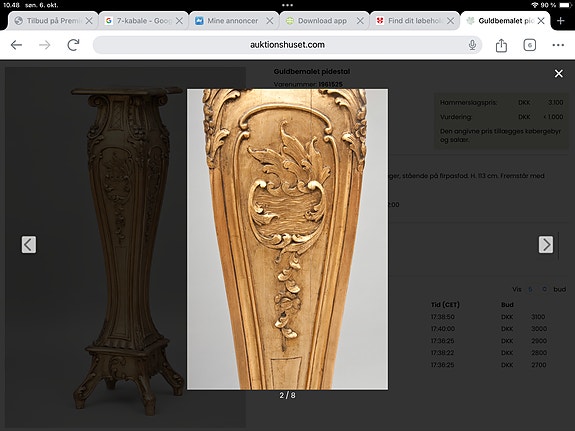The image size is (575, 431).
Task: Close the Find dit løbehold tab
Action: click(450, 21)
